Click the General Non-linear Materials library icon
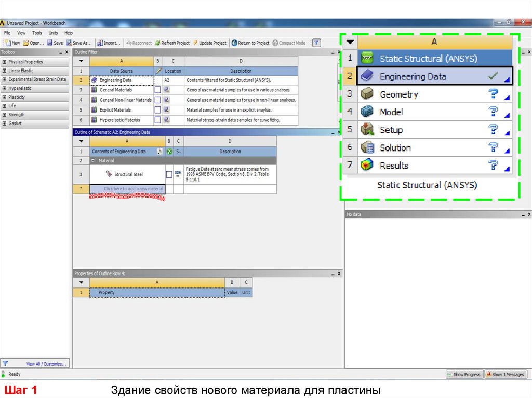 pyautogui.click(x=94, y=100)
